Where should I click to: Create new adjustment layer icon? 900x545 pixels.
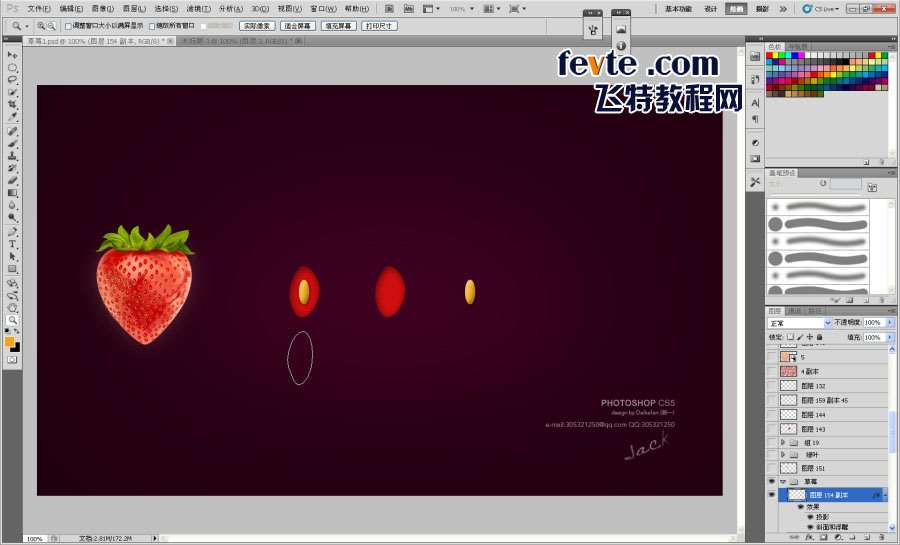pos(839,538)
